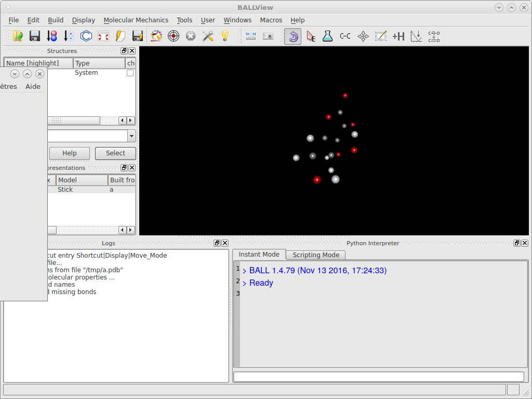532x399 pixels.
Task: Open the User menu
Action: tap(208, 20)
